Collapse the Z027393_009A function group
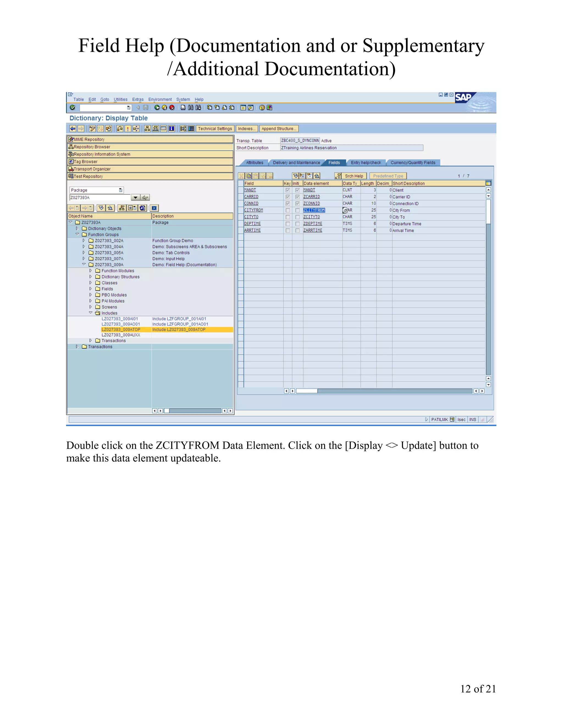Image resolution: width=563 pixels, height=728 pixels. pyautogui.click(x=84, y=265)
